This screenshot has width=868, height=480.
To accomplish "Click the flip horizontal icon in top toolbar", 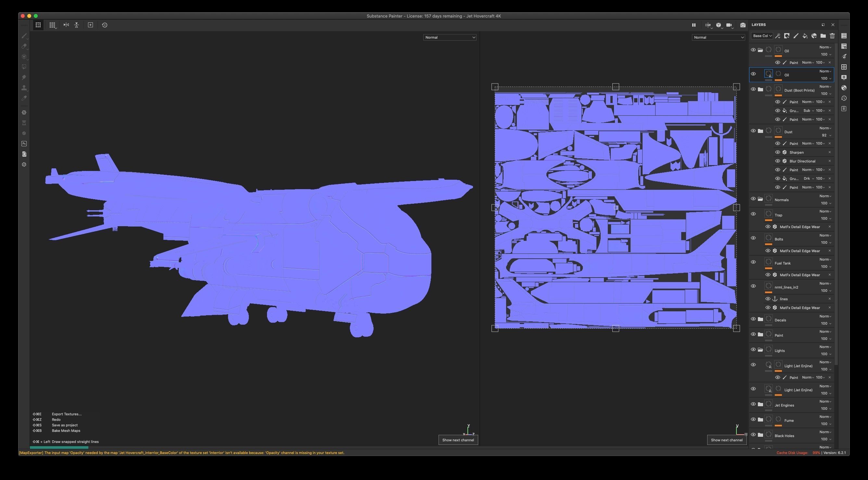I will 66,25.
